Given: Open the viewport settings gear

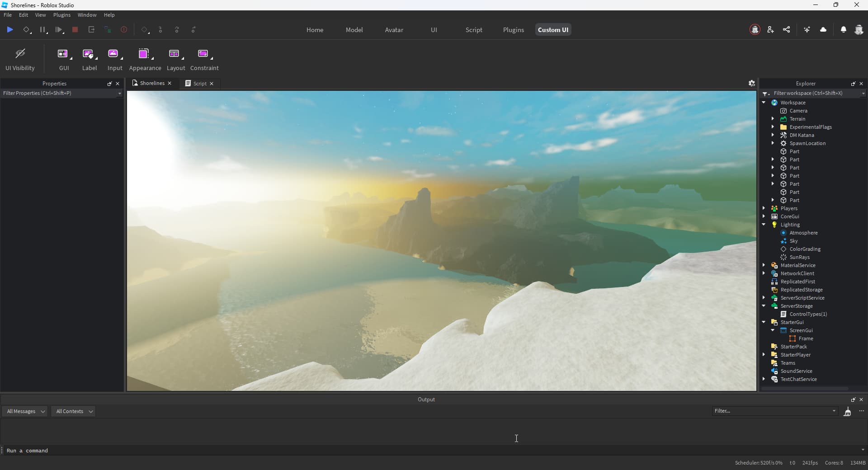Looking at the screenshot, I should 751,83.
